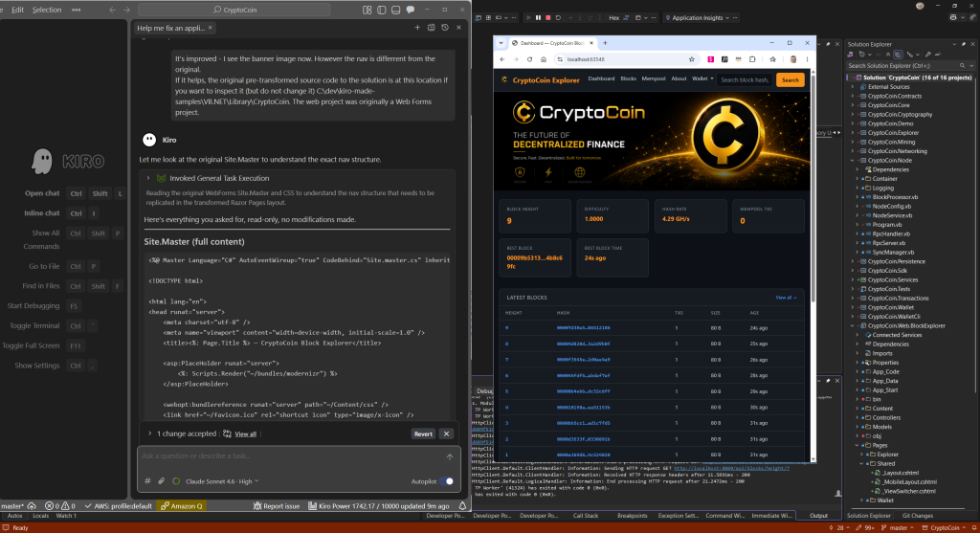Expand CryptoCoin.Core project node
The image size is (980, 533).
[x=855, y=105]
